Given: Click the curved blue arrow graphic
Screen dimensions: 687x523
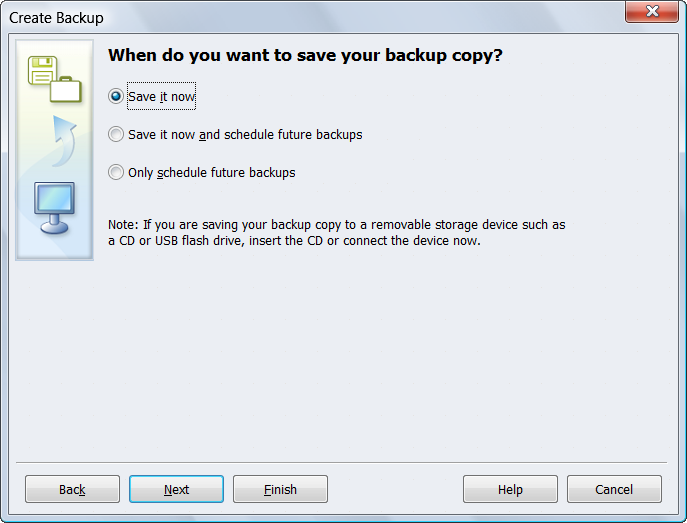Looking at the screenshot, I should click(x=62, y=138).
